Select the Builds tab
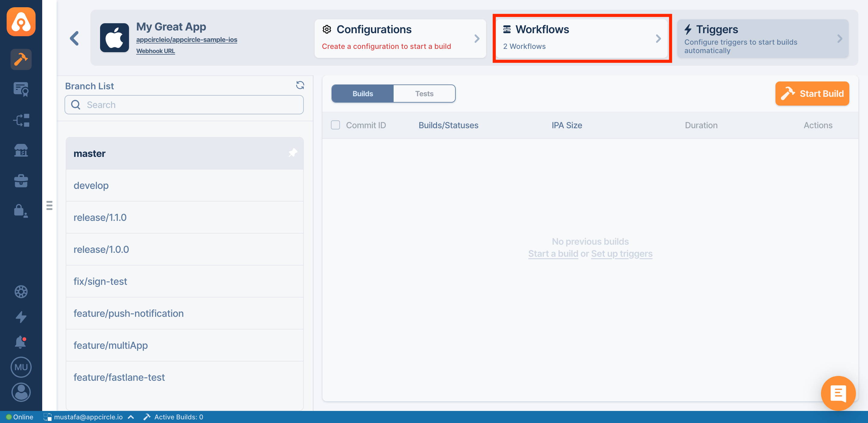This screenshot has width=868, height=423. (363, 94)
